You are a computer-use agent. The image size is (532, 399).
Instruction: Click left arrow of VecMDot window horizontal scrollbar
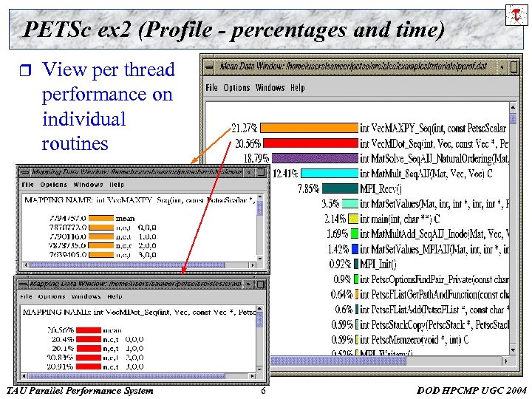click(24, 376)
